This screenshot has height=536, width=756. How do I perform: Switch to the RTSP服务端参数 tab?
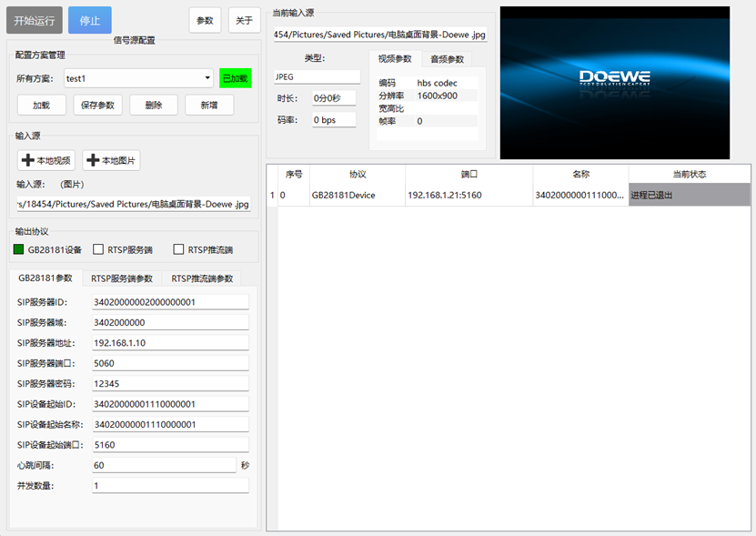click(121, 278)
